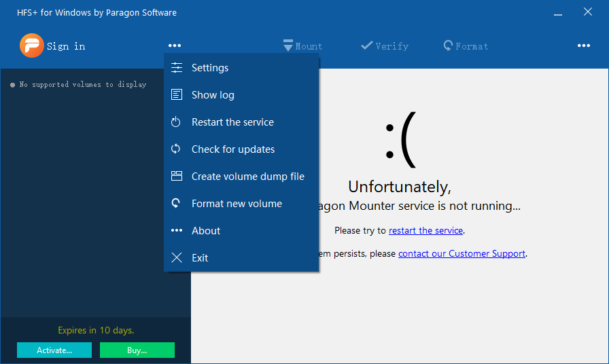Image resolution: width=609 pixels, height=364 pixels.
Task: Follow the restart the service link
Action: coord(425,231)
